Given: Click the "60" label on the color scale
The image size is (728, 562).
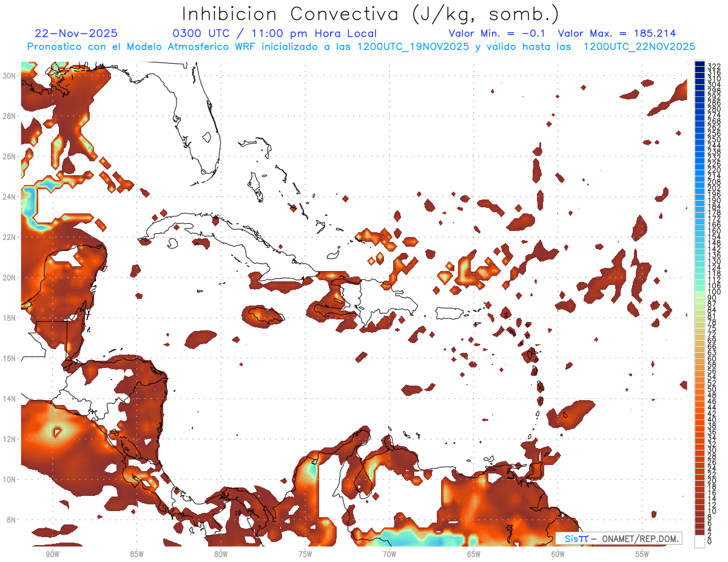Looking at the screenshot, I should click(712, 359).
